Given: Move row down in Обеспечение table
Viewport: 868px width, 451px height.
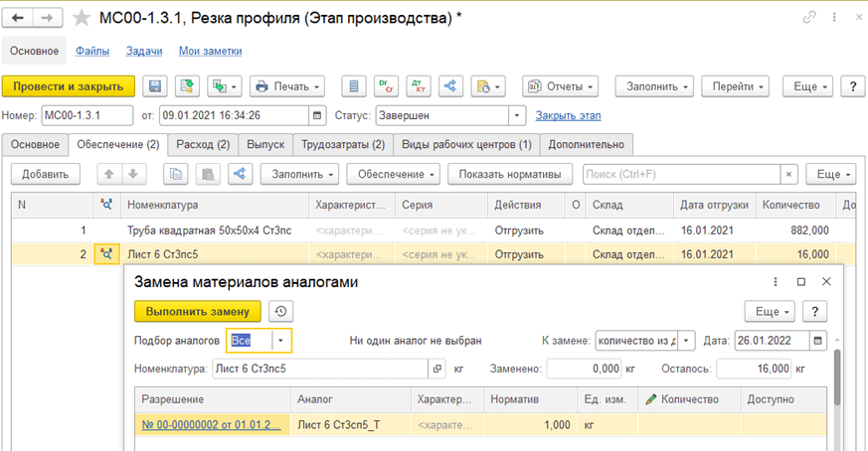Looking at the screenshot, I should click(x=133, y=174).
